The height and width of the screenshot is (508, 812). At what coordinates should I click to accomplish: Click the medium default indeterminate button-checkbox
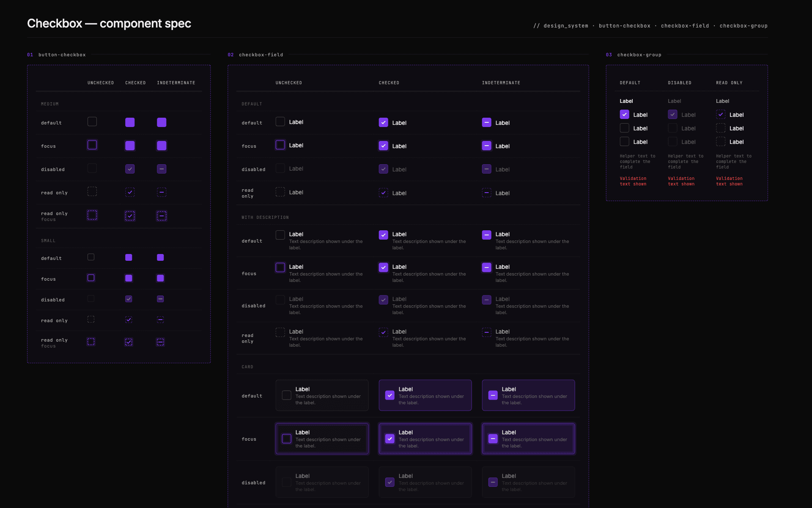pos(162,122)
